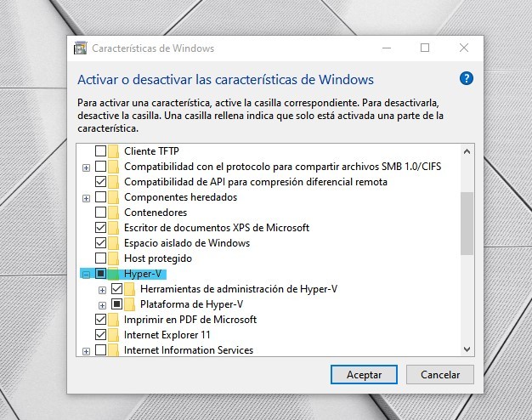
Task: Close the Características de Windows dialog
Action: [x=464, y=48]
